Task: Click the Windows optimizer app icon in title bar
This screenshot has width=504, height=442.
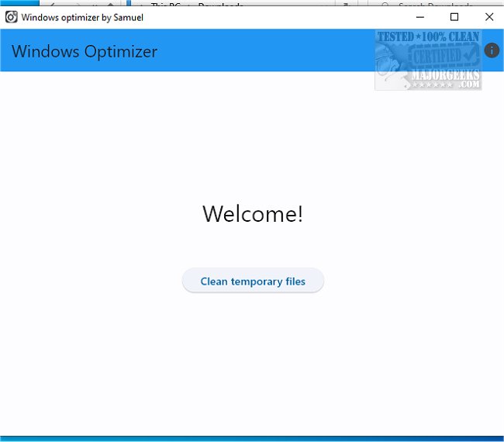Action: point(12,17)
